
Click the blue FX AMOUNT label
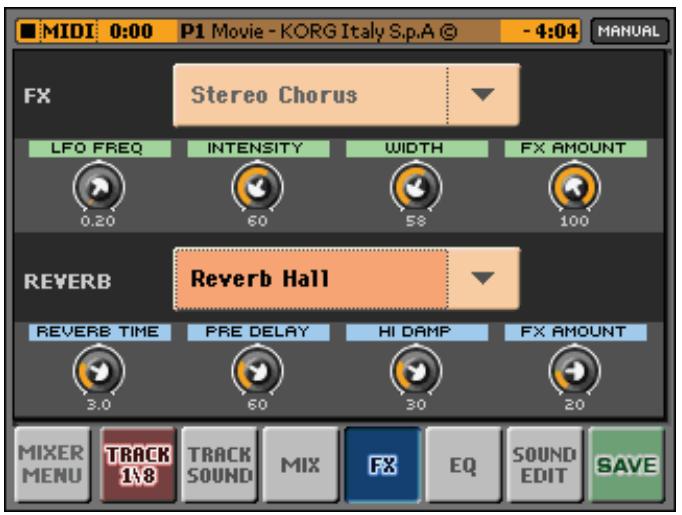tap(575, 332)
